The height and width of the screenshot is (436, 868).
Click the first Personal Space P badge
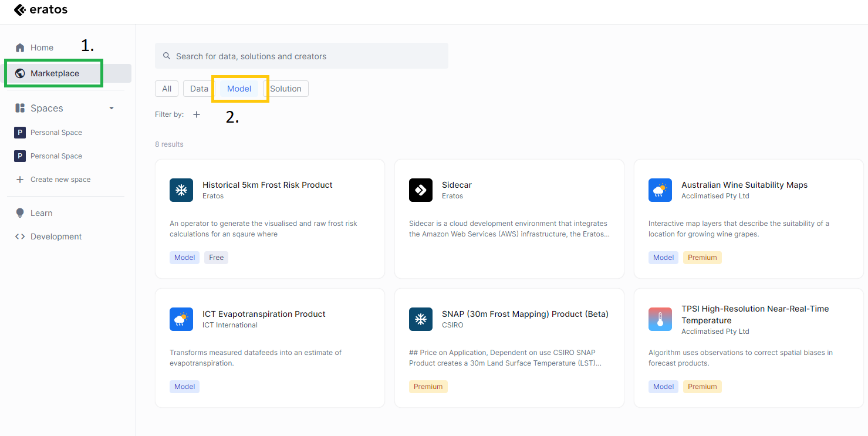(20, 133)
